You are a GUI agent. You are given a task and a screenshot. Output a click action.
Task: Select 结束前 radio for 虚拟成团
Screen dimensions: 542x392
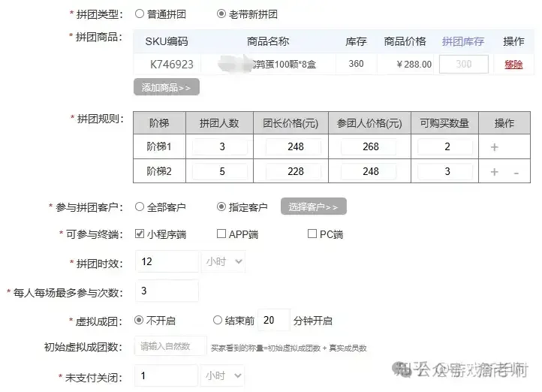pyautogui.click(x=218, y=320)
